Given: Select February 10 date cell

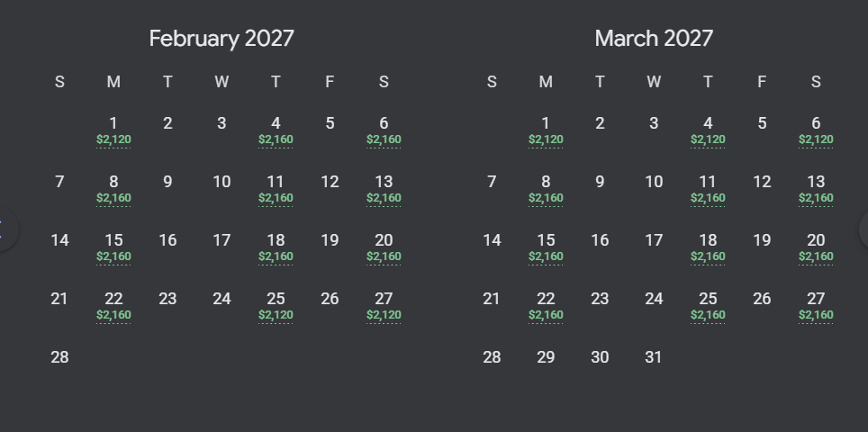Looking at the screenshot, I should [222, 182].
